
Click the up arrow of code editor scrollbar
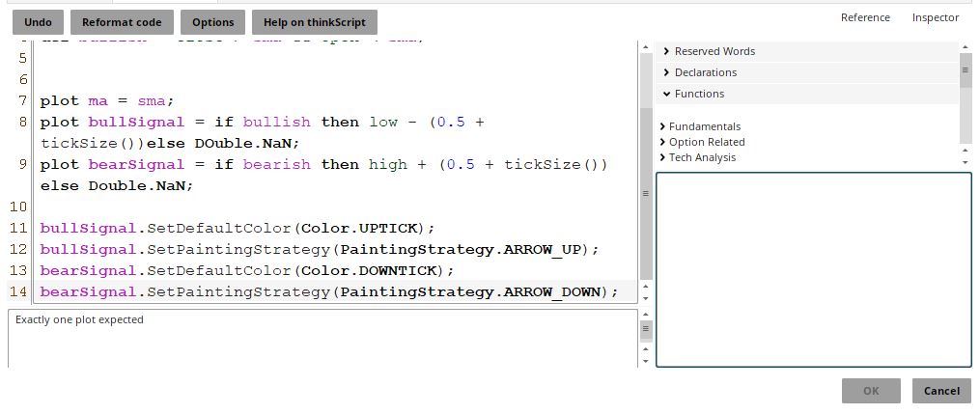[646, 47]
